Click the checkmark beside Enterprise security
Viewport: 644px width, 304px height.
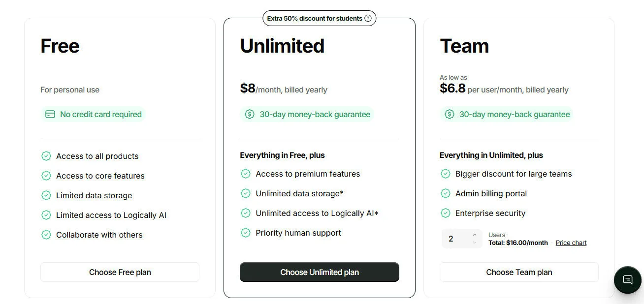(x=446, y=213)
